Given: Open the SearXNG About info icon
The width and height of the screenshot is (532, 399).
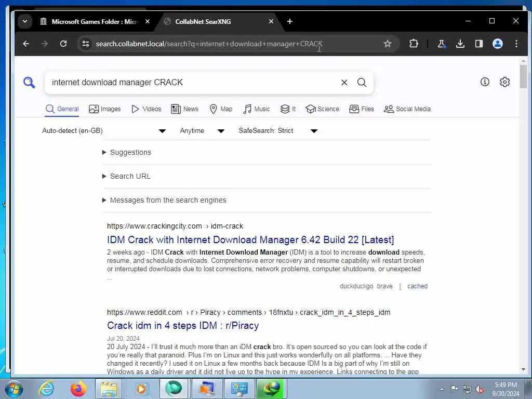Looking at the screenshot, I should click(x=485, y=82).
